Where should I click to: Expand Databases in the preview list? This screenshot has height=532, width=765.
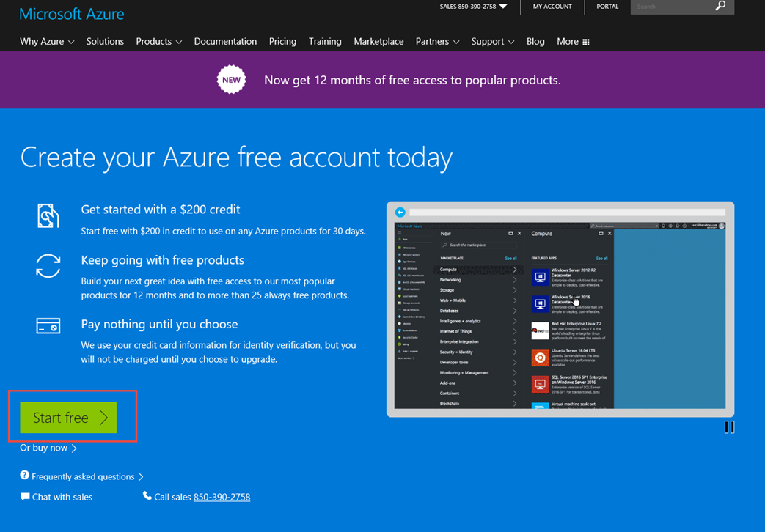(x=478, y=311)
